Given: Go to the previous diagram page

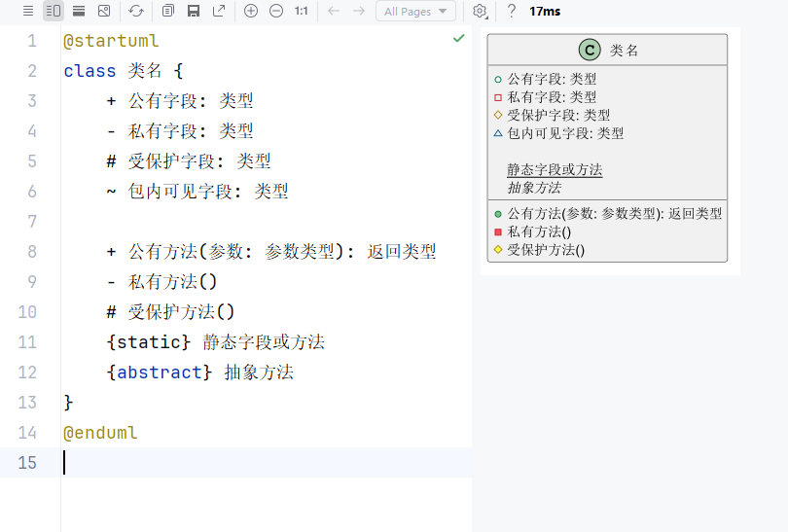Looking at the screenshot, I should pos(334,11).
